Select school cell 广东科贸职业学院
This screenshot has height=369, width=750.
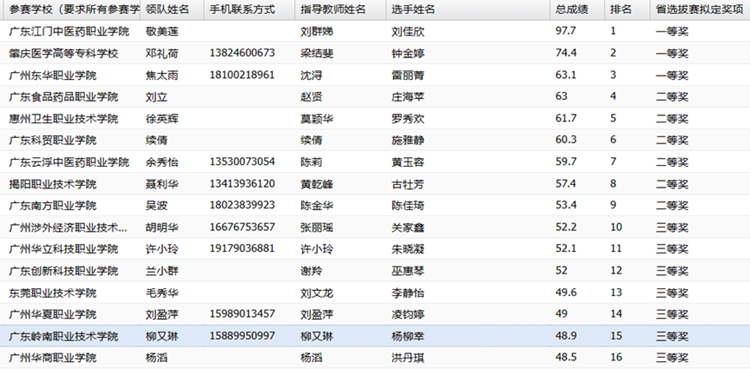coord(53,140)
